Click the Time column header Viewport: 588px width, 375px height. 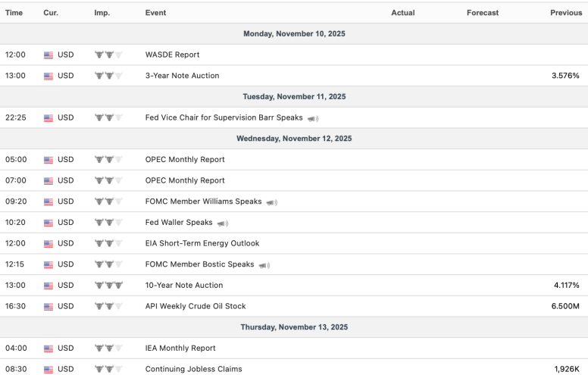click(14, 13)
